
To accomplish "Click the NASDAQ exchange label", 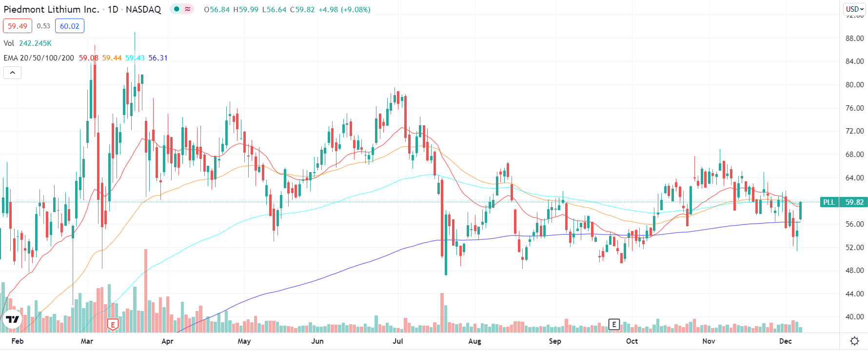I will [x=143, y=9].
